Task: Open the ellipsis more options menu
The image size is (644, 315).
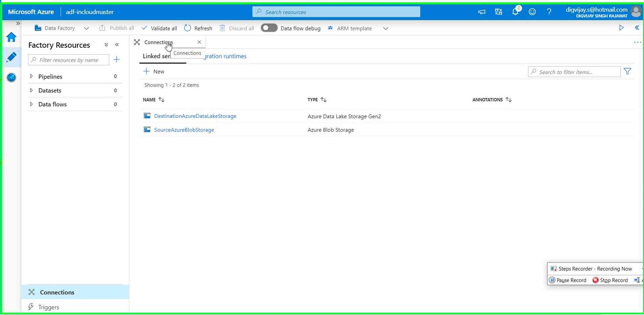Action: (638, 42)
